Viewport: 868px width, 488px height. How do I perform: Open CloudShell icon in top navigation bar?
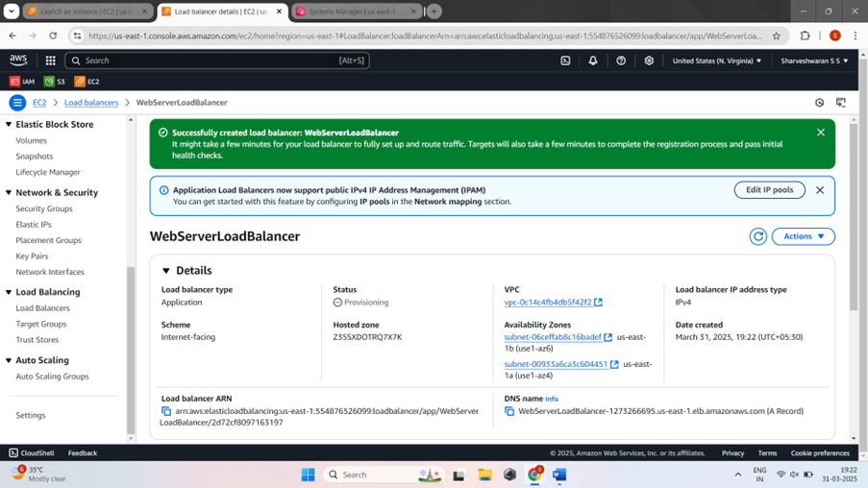coord(565,61)
